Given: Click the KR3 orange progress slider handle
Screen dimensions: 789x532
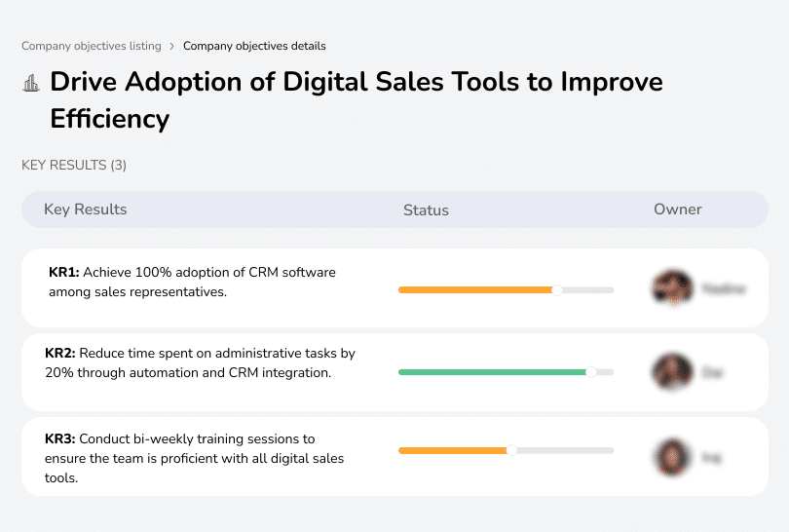Looking at the screenshot, I should (511, 450).
